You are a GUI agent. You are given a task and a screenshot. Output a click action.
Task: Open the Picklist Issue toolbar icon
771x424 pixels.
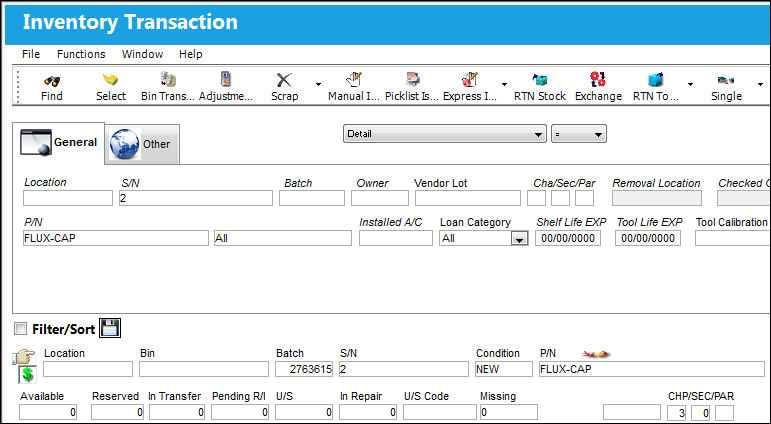tap(412, 79)
